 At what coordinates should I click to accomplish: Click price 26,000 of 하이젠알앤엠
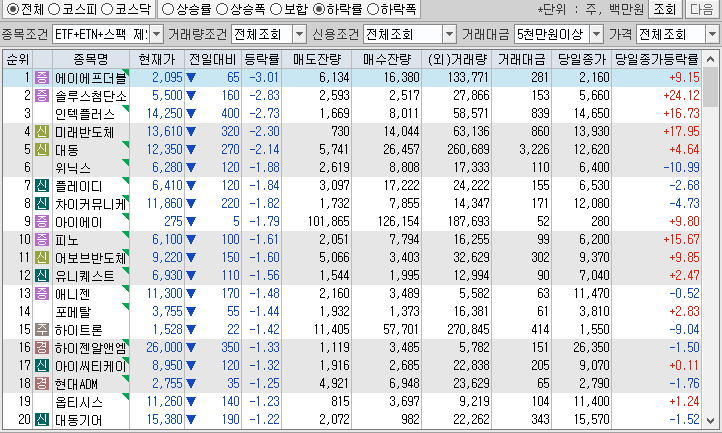coord(165,347)
